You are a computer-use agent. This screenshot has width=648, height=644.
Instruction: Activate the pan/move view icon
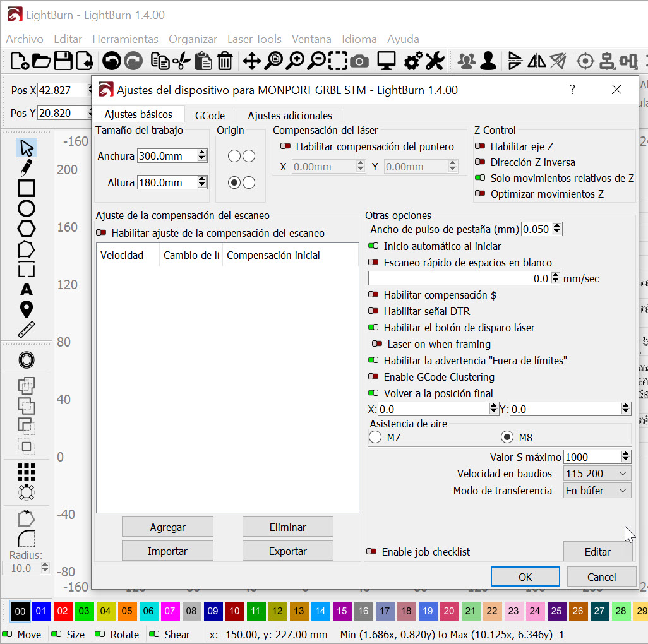point(251,61)
